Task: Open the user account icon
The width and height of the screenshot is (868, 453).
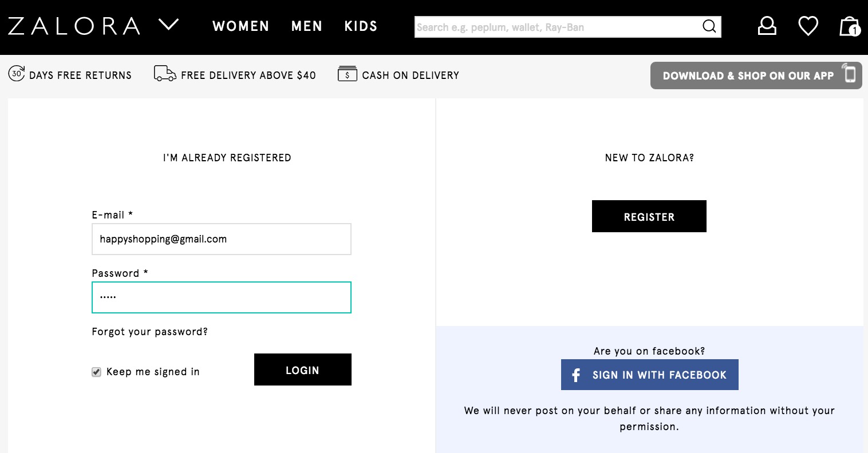Action: [x=767, y=26]
